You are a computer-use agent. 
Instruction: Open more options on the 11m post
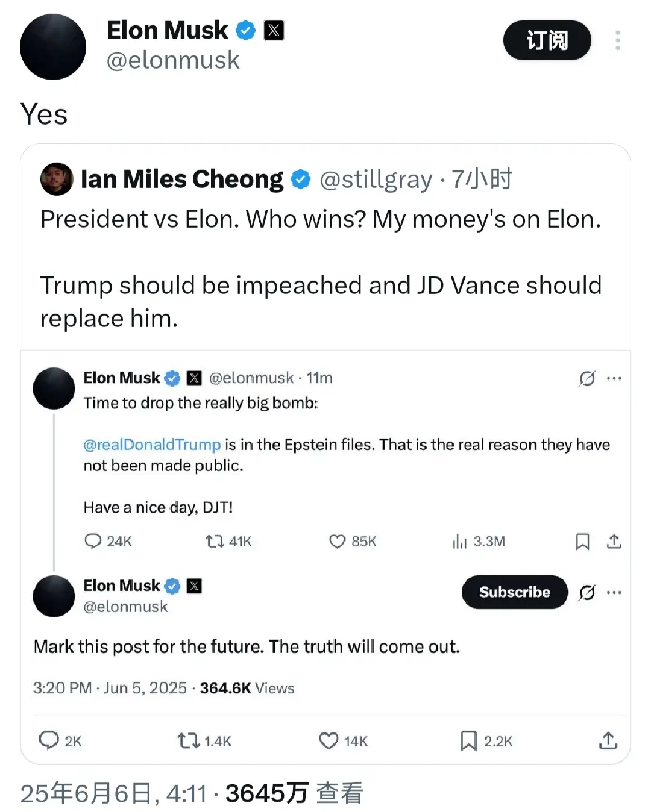pyautogui.click(x=614, y=378)
